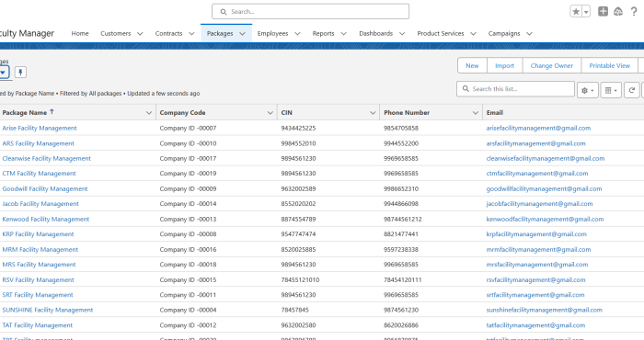Expand the Dashboards tab chevron
The height and width of the screenshot is (340, 644).
(x=402, y=34)
